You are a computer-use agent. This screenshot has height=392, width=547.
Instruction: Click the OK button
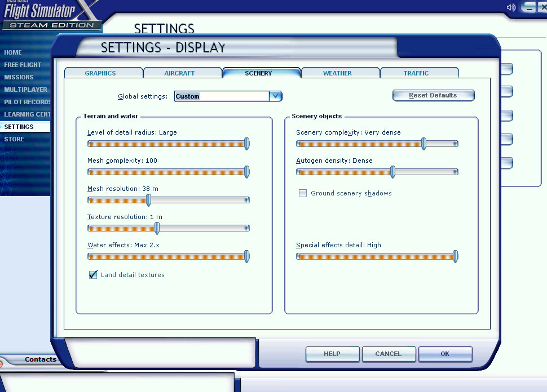pos(445,354)
